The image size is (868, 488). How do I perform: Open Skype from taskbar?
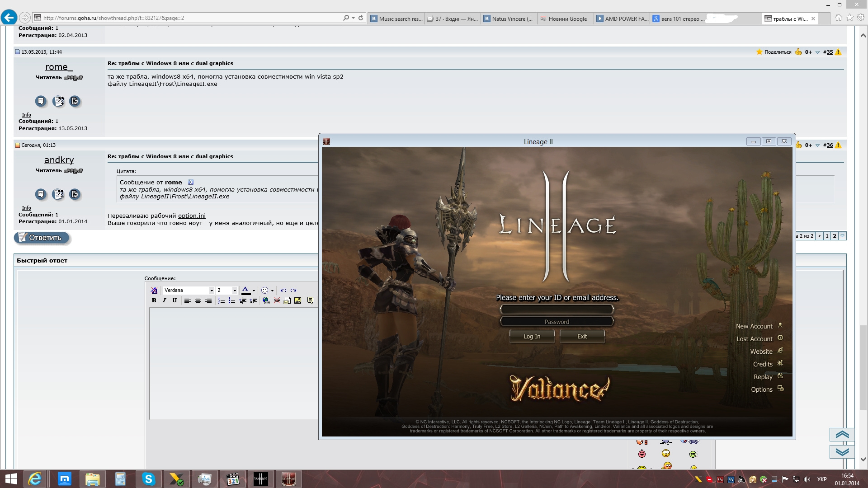tap(148, 479)
